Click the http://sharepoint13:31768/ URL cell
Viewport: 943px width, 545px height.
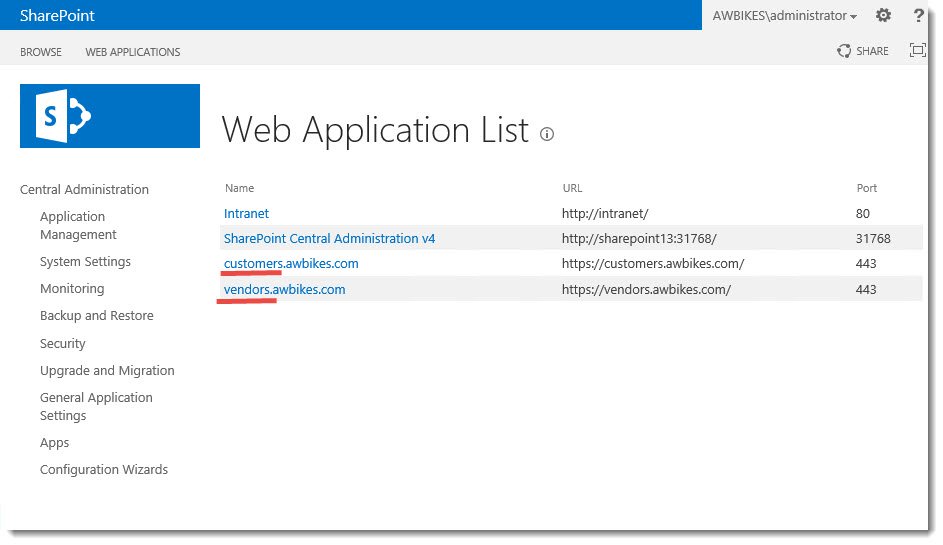click(x=639, y=239)
